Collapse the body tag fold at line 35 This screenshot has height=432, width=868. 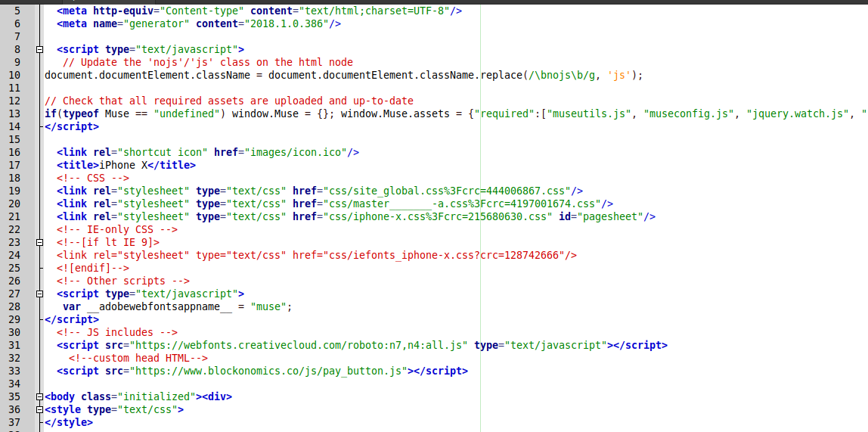point(39,396)
